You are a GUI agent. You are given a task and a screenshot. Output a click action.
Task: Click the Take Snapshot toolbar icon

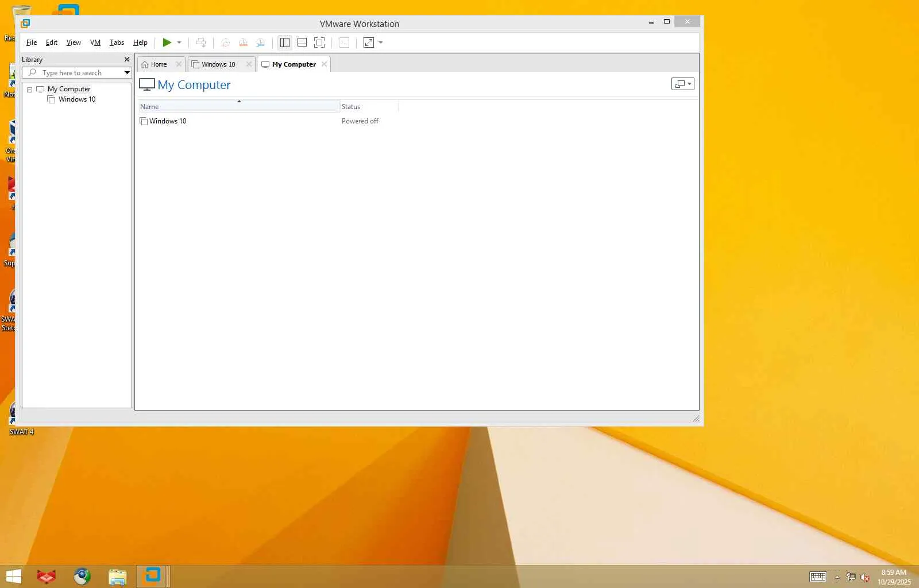coord(226,42)
